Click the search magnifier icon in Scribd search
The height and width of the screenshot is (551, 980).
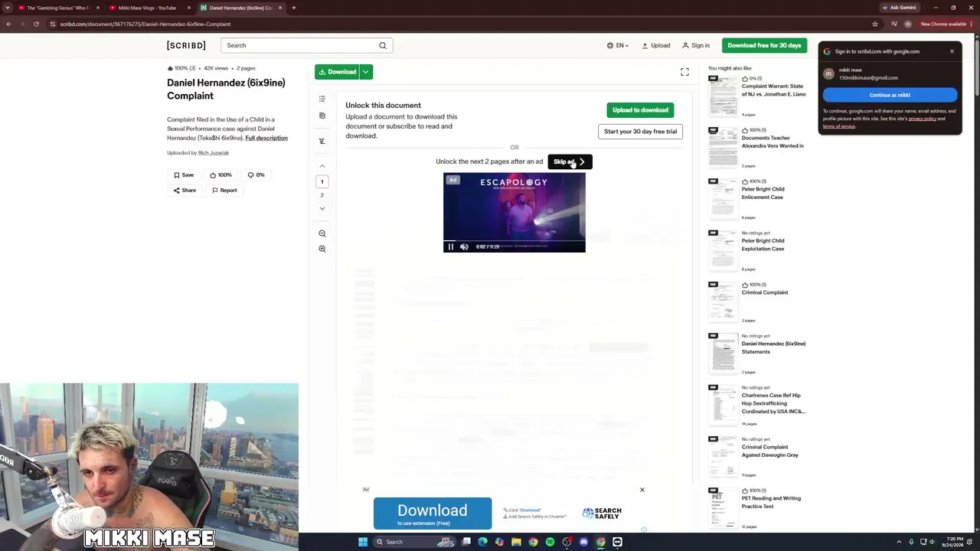(383, 45)
